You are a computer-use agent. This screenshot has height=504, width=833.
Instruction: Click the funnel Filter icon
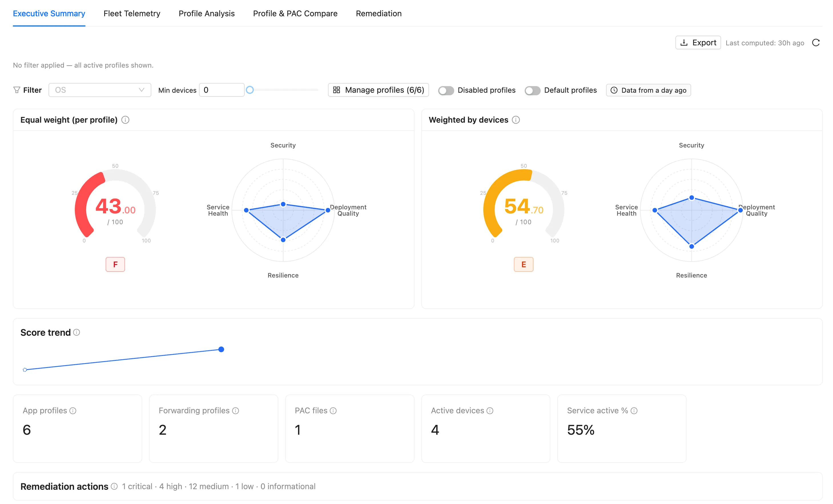point(17,90)
